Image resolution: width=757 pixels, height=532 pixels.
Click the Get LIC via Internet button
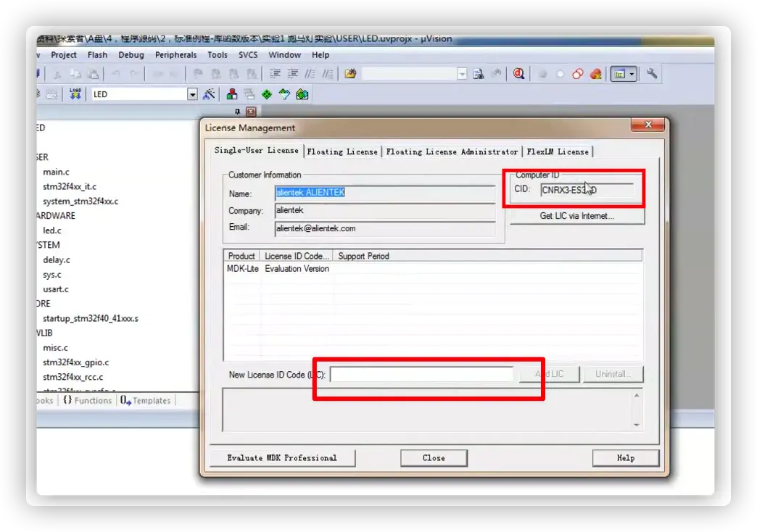coord(577,216)
